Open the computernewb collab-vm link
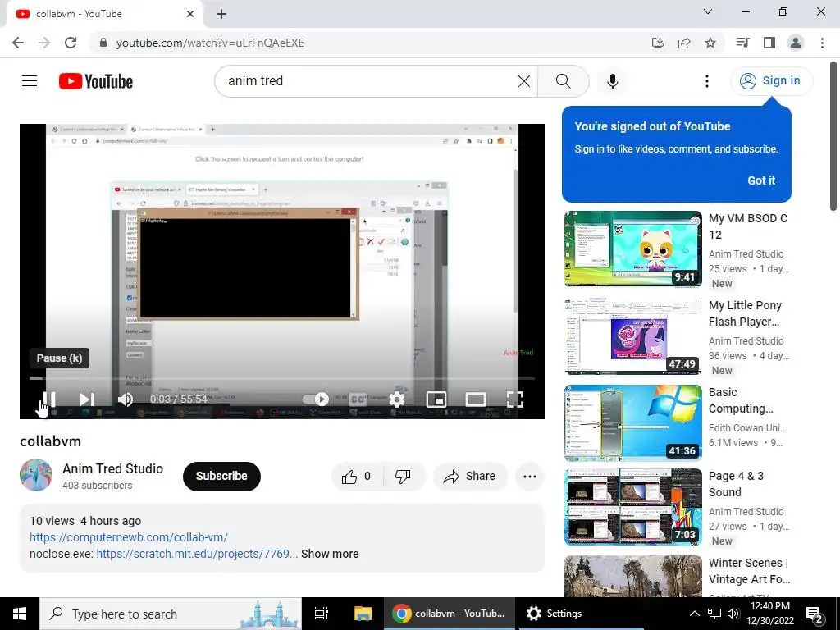 click(129, 537)
